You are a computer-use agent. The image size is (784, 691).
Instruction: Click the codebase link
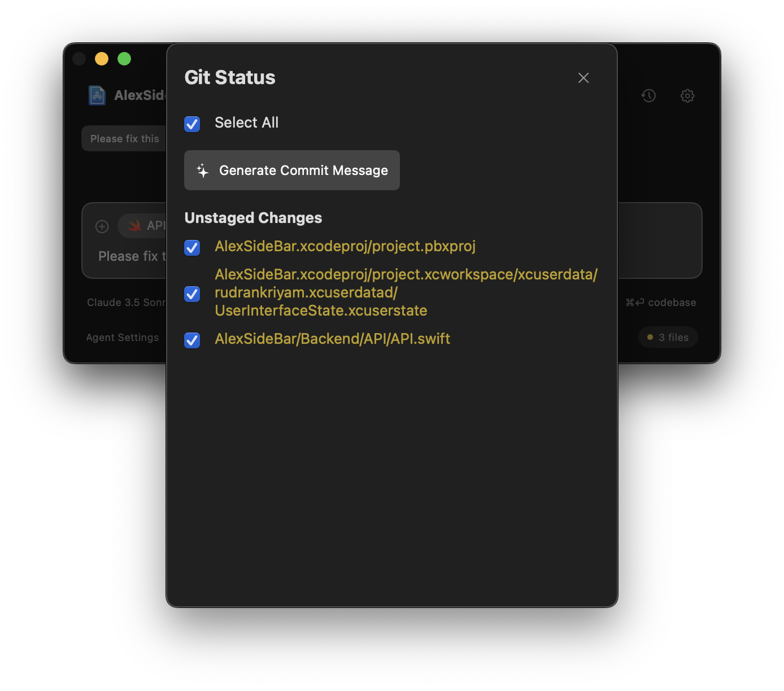pos(673,302)
